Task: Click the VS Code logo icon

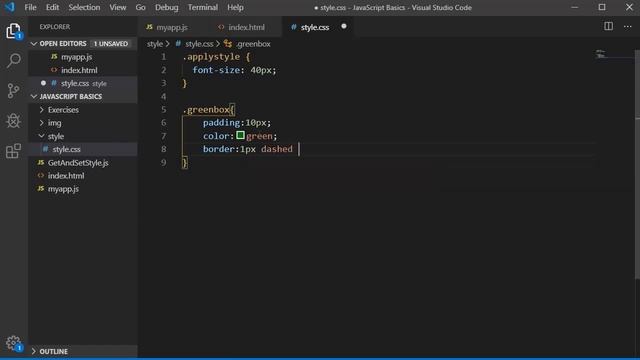Action: click(x=9, y=7)
